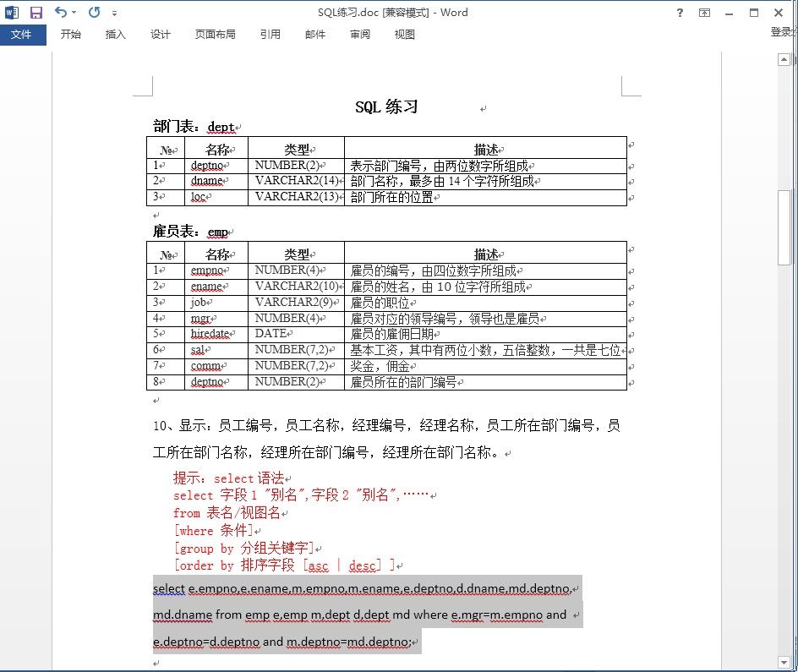Save the document with the floppy icon
This screenshot has width=798, height=672.
tap(36, 12)
